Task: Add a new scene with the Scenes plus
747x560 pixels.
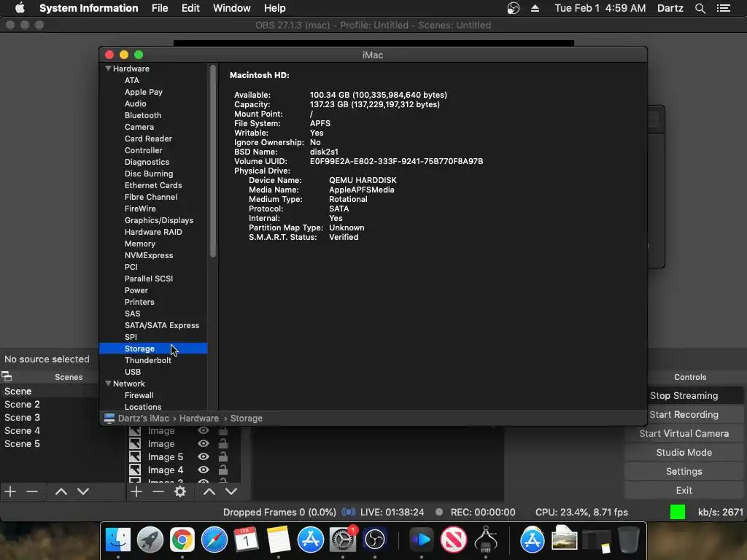Action: [x=10, y=491]
